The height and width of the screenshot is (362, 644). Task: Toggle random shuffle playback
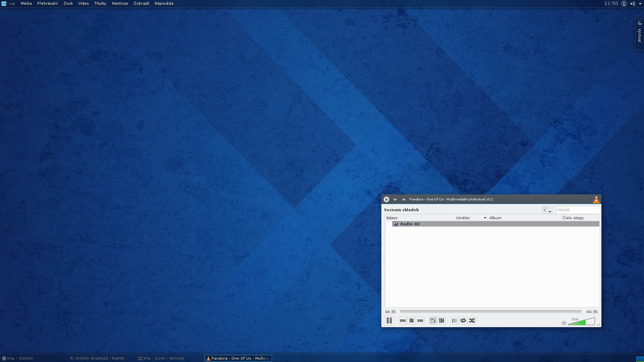coord(472,321)
